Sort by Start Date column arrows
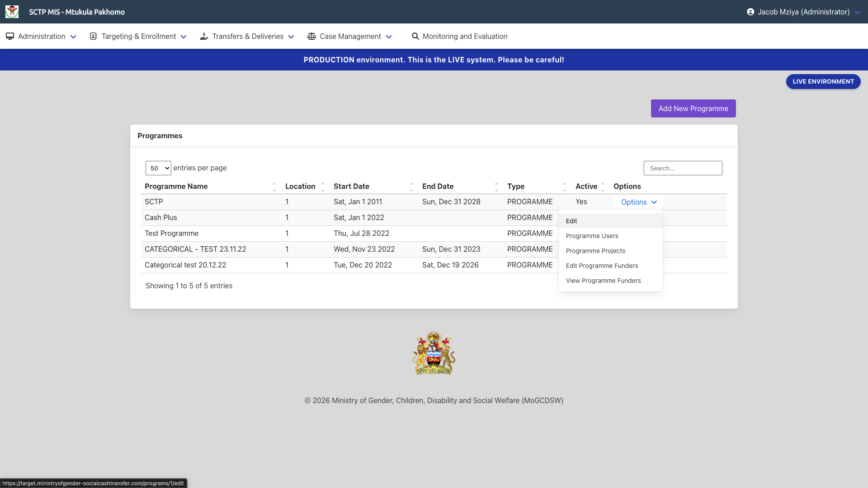Image resolution: width=868 pixels, height=488 pixels. (411, 187)
